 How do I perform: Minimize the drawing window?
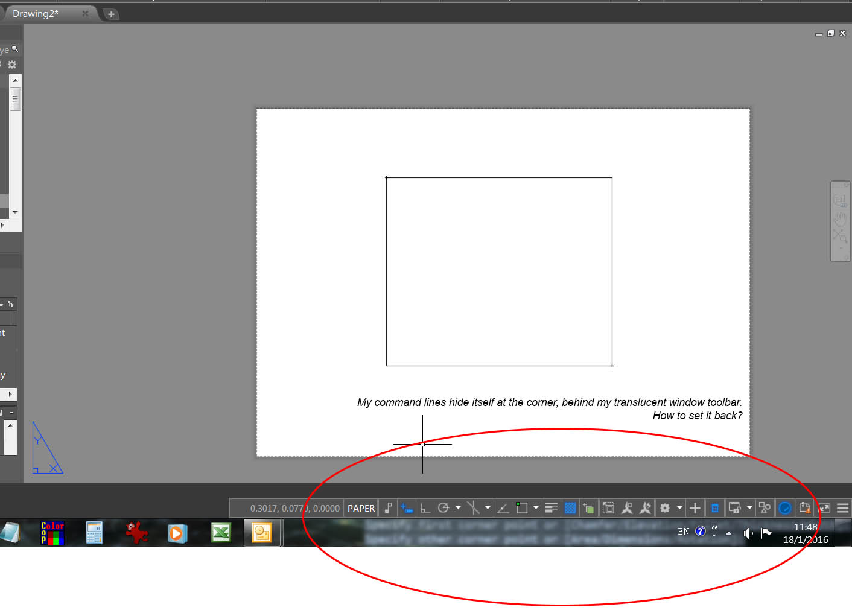coord(819,34)
